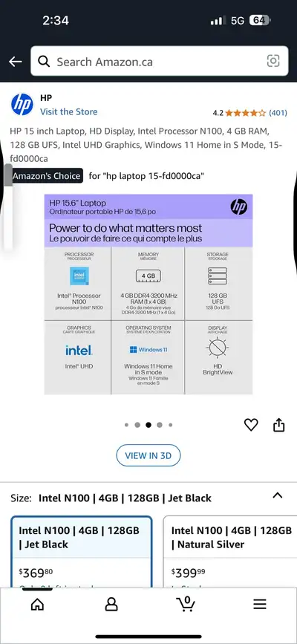This screenshot has height=644, width=297.
Task: Go to Home tab icon
Action: (37, 604)
